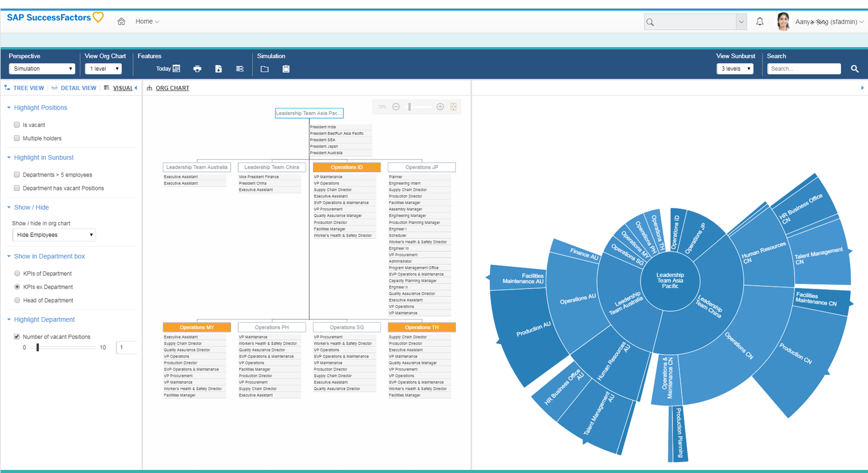The image size is (868, 473).
Task: Check Departments > 5 employees
Action: point(17,175)
